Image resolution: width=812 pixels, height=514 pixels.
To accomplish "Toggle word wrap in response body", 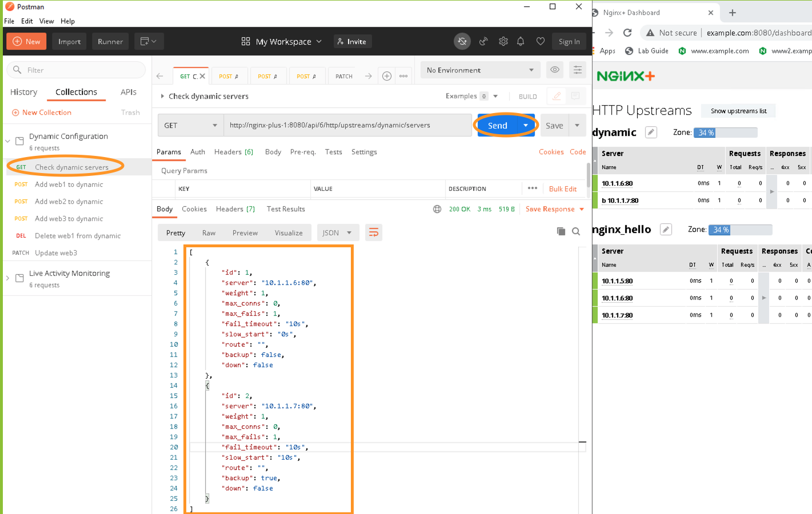I will pos(374,232).
